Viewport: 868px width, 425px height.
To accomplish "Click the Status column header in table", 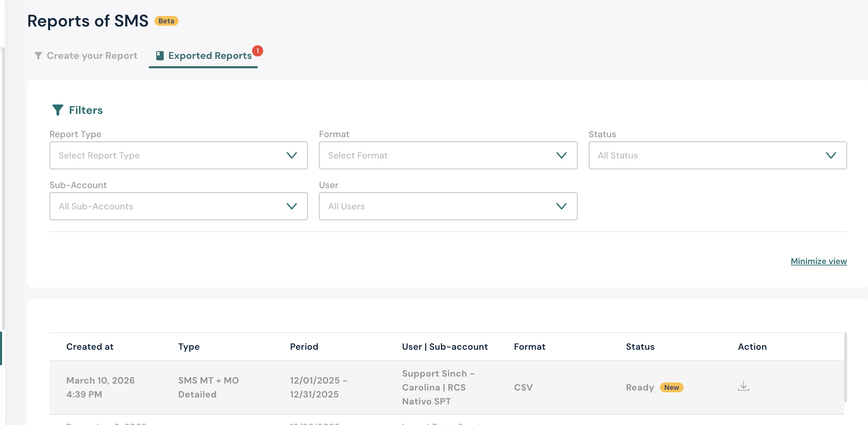I will [640, 347].
